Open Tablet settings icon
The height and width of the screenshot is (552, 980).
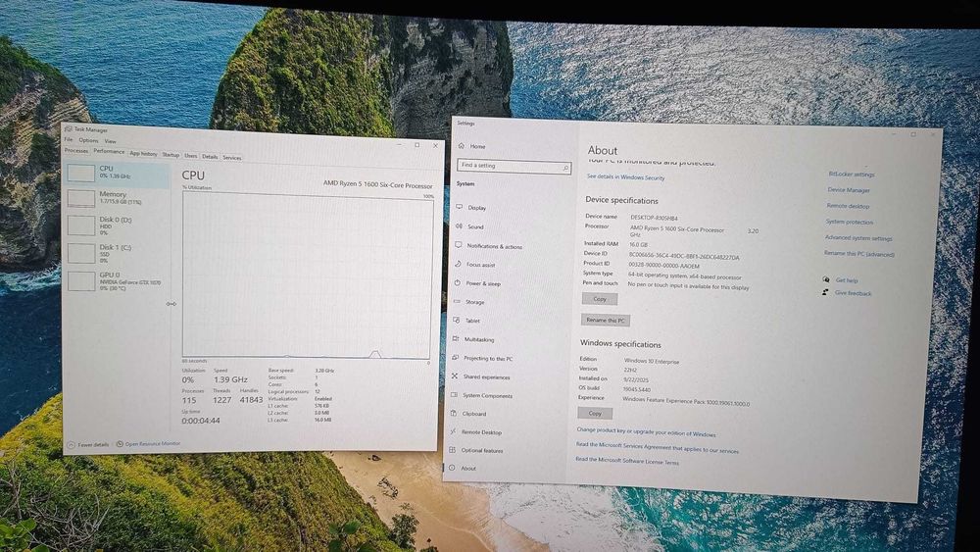click(x=457, y=320)
